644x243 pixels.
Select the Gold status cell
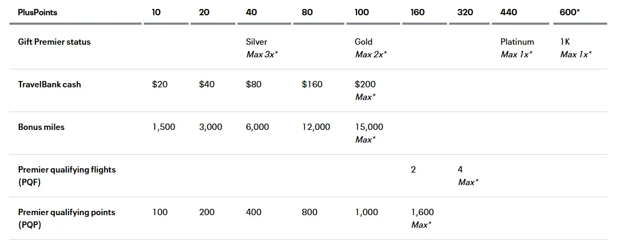363,42
